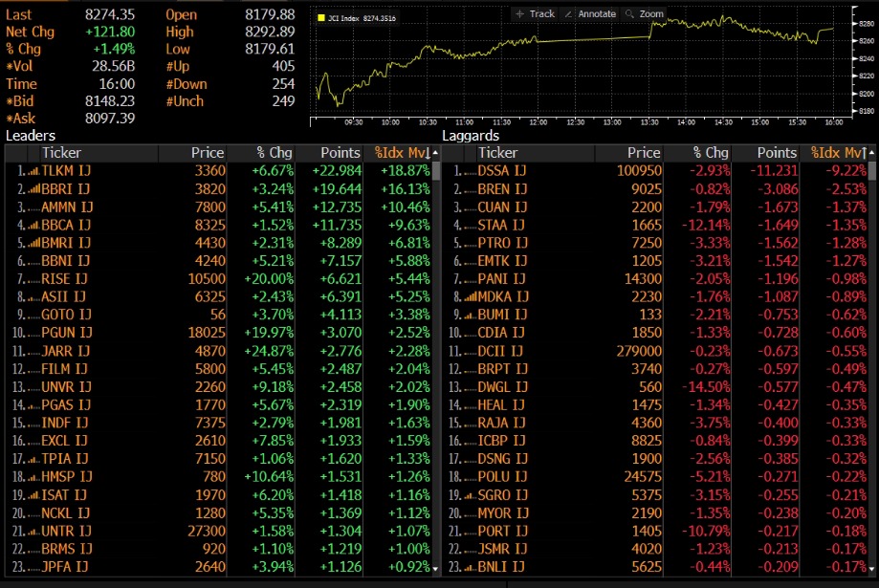Click the Laggards Price column header
Image resolution: width=879 pixels, height=588 pixels.
[643, 153]
